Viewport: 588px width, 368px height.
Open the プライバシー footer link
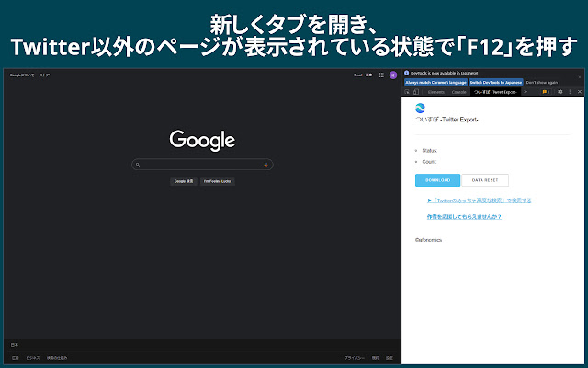pyautogui.click(x=355, y=358)
